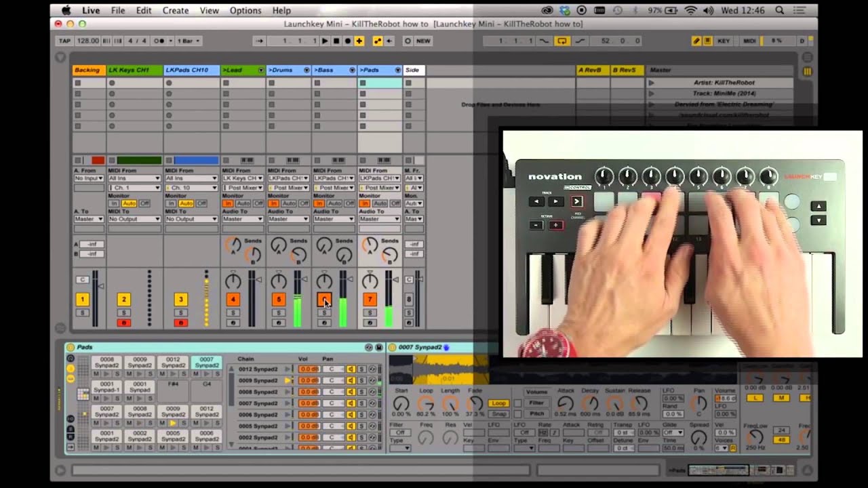This screenshot has width=868, height=488.
Task: Open the Live application menu
Action: [x=91, y=10]
